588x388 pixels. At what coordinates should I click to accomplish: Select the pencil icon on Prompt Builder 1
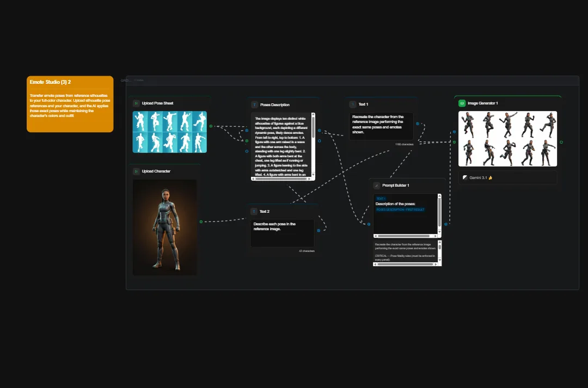[x=377, y=186]
